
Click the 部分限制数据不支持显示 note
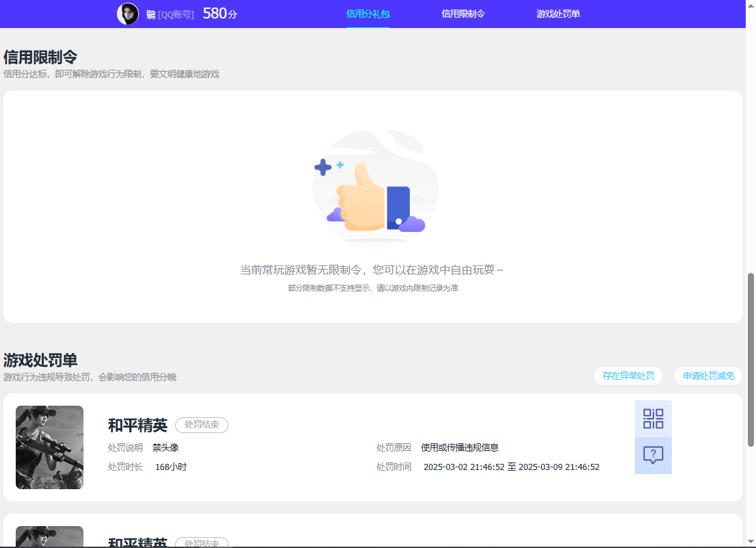click(x=373, y=288)
